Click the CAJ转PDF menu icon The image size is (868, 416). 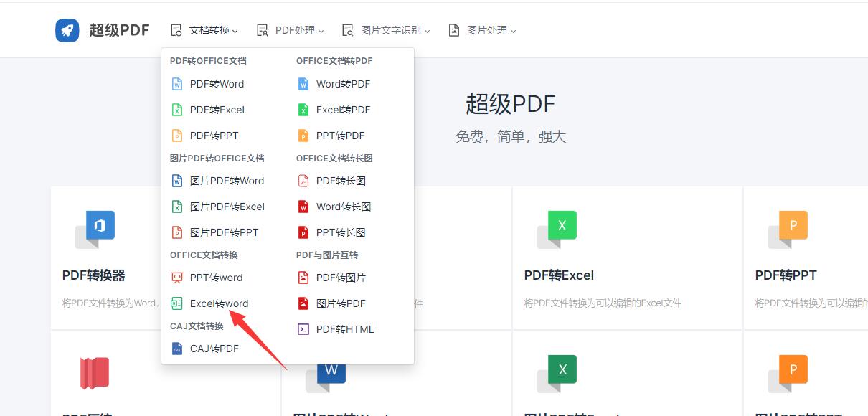click(x=177, y=349)
